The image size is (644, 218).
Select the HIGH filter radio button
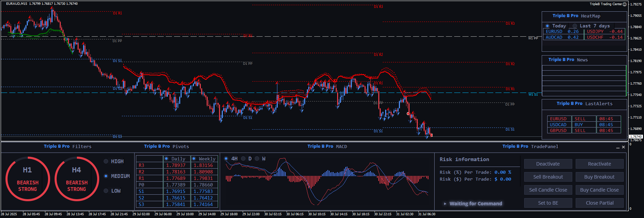106,161
